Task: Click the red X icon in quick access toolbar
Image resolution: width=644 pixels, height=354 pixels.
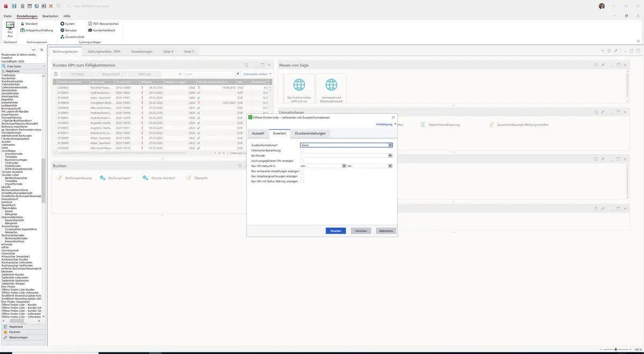Action: [x=51, y=6]
